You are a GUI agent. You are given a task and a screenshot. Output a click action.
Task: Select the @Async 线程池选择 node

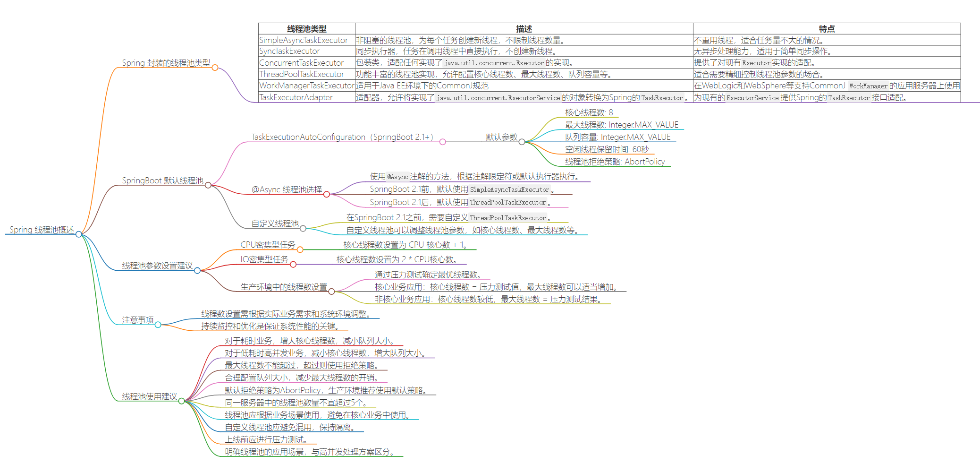pyautogui.click(x=287, y=189)
